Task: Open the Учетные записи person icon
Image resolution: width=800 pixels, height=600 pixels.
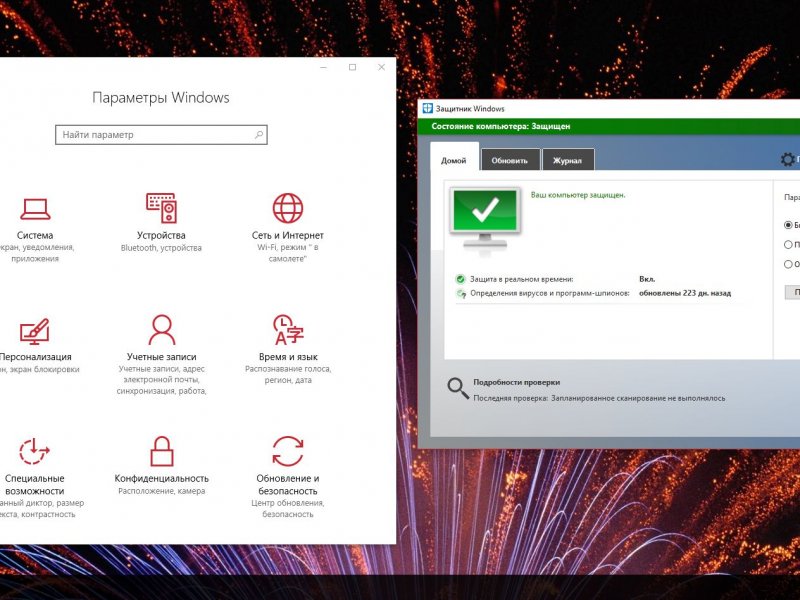Action: click(162, 330)
